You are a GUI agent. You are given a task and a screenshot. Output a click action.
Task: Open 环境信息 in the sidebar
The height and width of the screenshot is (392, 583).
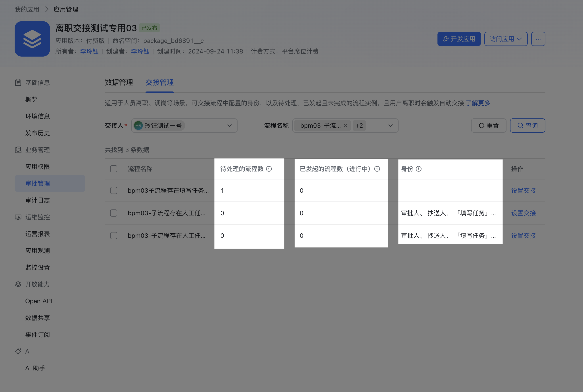tap(38, 116)
